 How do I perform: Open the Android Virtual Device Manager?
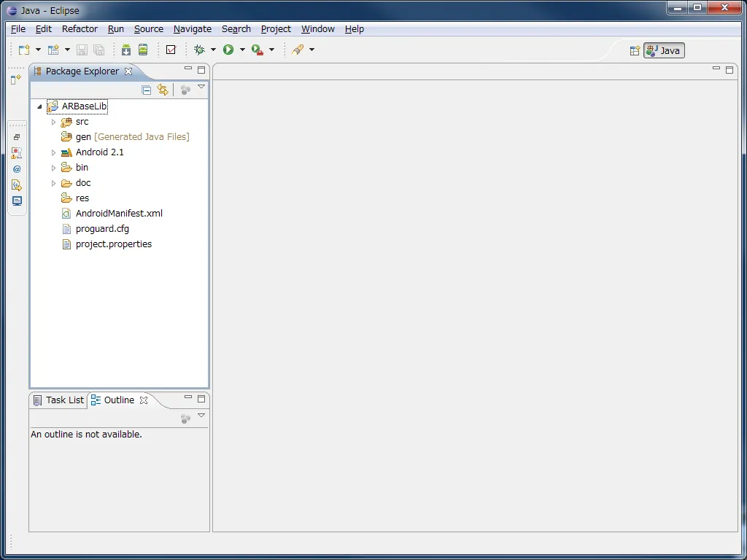click(143, 50)
